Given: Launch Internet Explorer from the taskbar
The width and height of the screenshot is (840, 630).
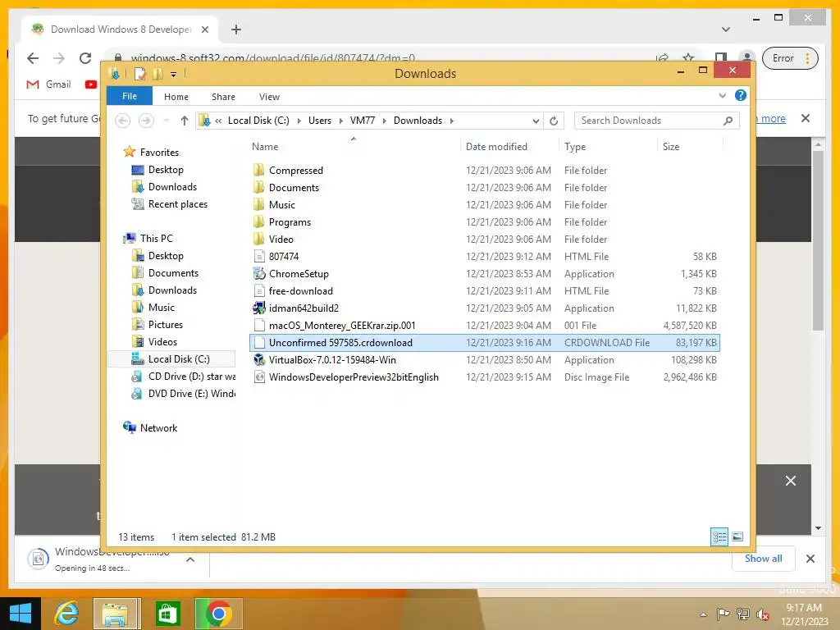Looking at the screenshot, I should click(67, 614).
